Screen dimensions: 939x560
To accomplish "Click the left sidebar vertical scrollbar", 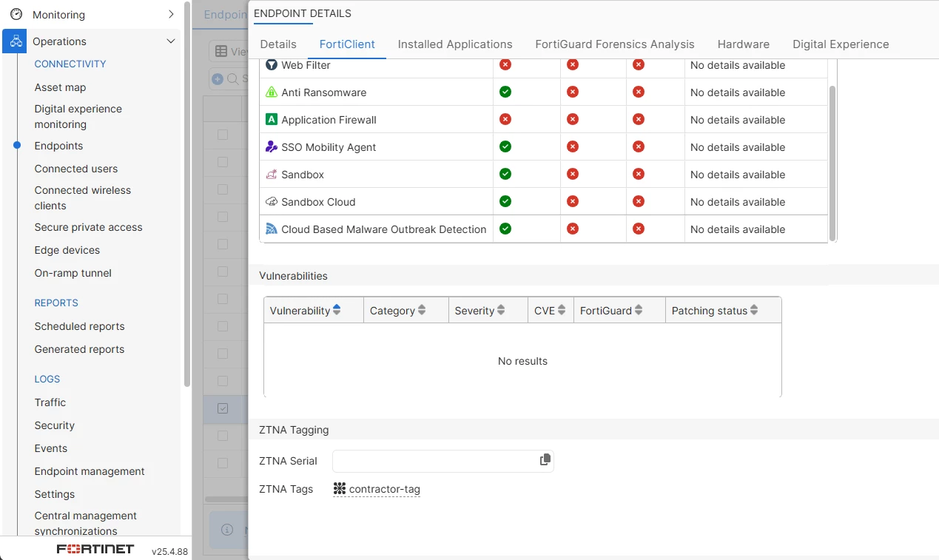I will [187, 194].
